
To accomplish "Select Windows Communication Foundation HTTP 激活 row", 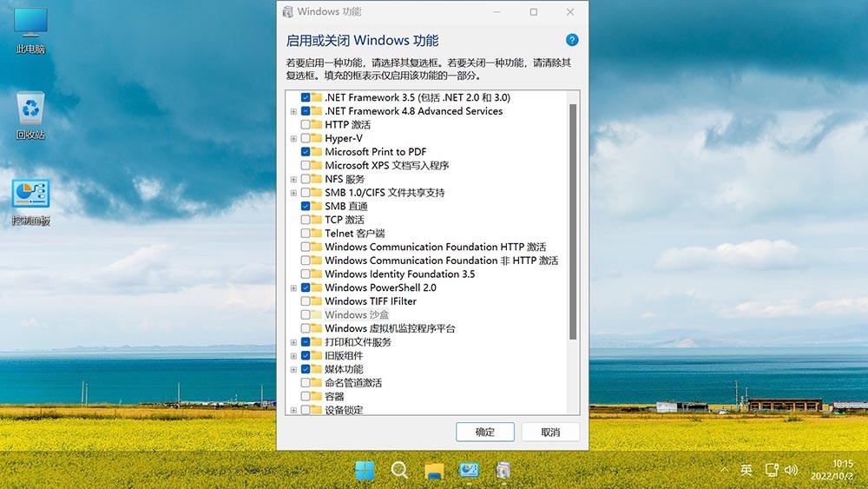I will point(435,247).
